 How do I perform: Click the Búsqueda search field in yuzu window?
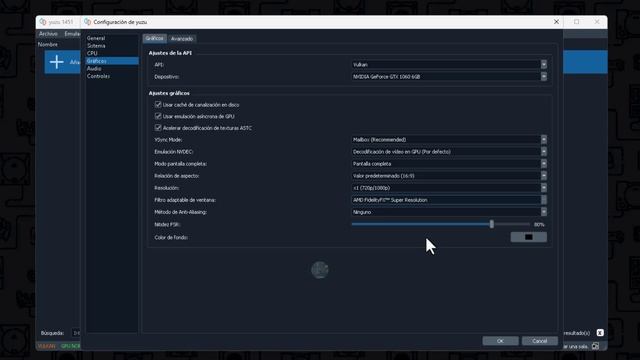click(76, 333)
